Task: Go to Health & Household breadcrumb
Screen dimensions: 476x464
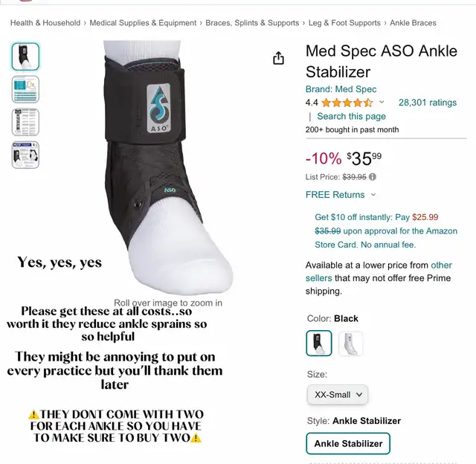Action: [45, 23]
